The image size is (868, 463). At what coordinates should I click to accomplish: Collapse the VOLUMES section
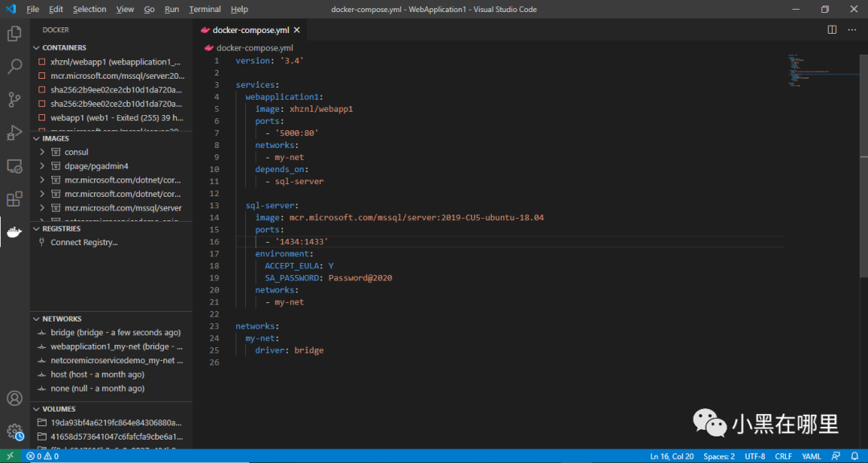point(36,409)
